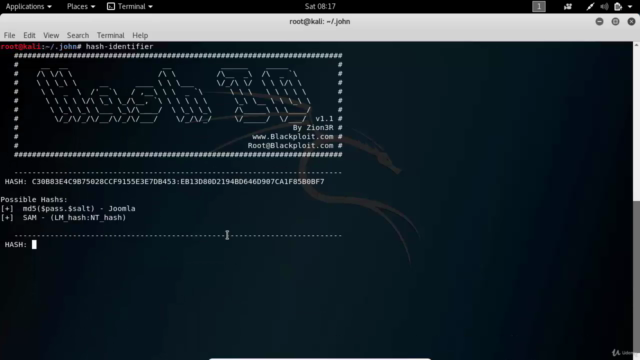Viewport: 640px width, 360px height.
Task: Click the screen recorder camera tray icon
Action: (568, 7)
